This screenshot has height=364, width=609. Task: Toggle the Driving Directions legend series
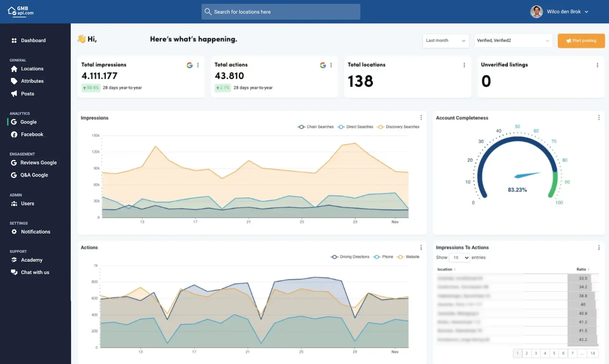point(350,257)
